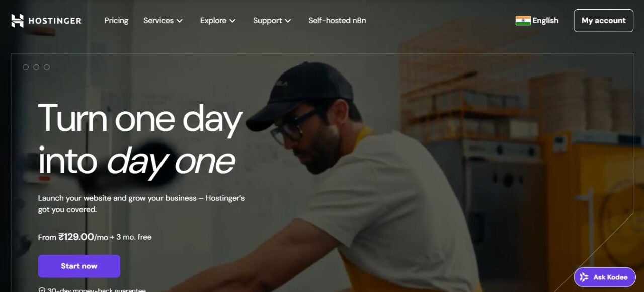Click the India flag icon
The image size is (644, 292).
coord(523,21)
